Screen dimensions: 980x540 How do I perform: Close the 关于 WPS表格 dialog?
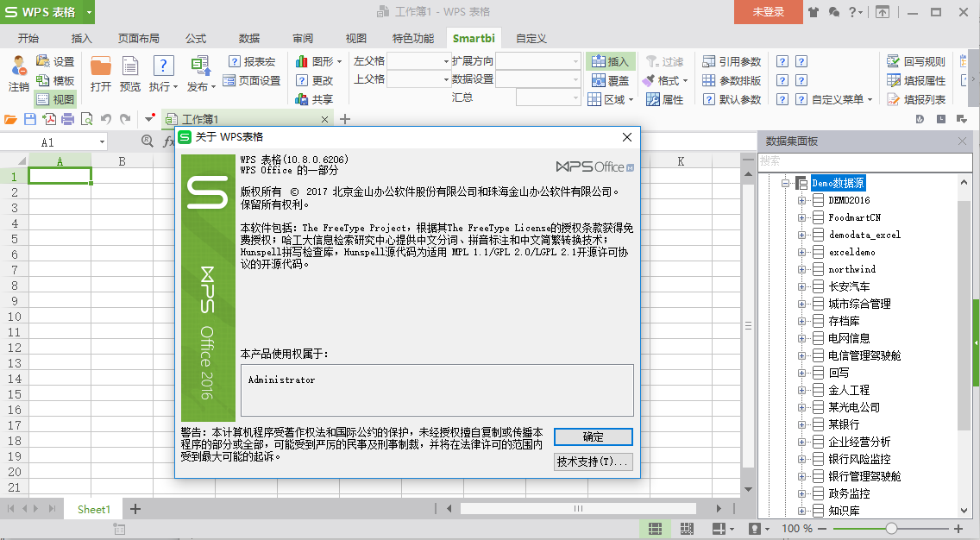point(627,137)
